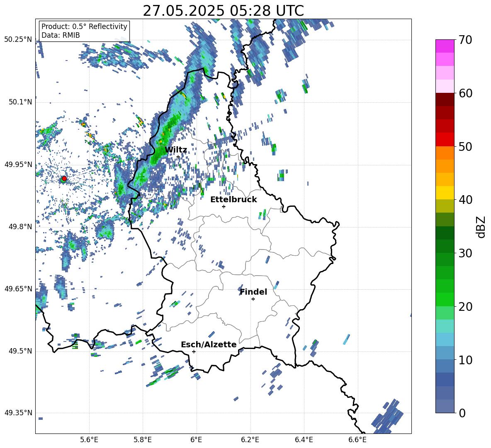Click the Wiltz cross marker
This screenshot has height=448, width=491.
point(178,157)
